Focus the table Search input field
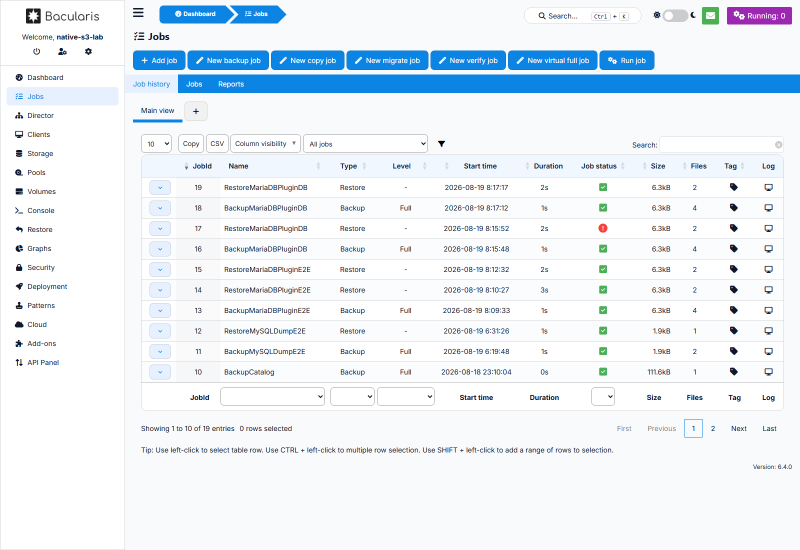Screen dimensions: 800x550 point(721,145)
